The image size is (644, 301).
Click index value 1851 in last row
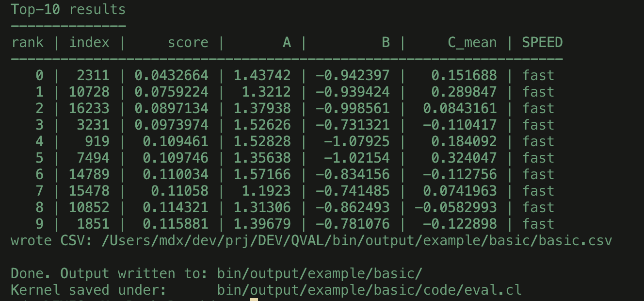(x=93, y=224)
